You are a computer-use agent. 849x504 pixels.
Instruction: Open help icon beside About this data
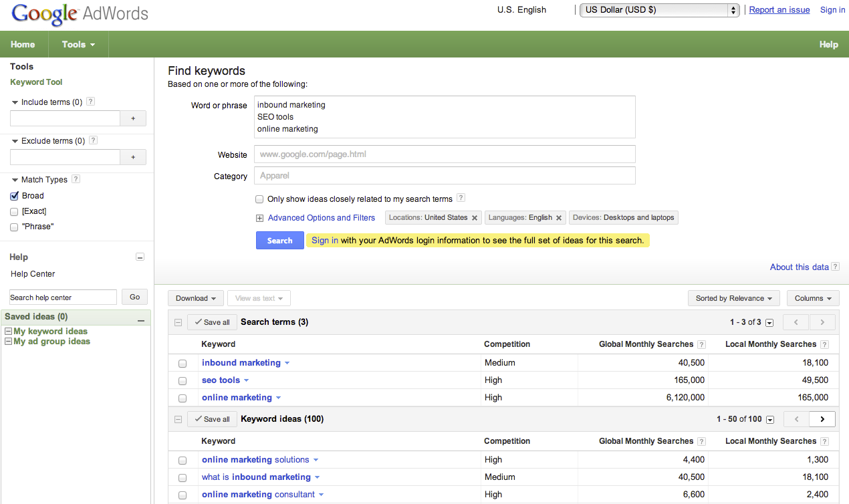click(835, 267)
